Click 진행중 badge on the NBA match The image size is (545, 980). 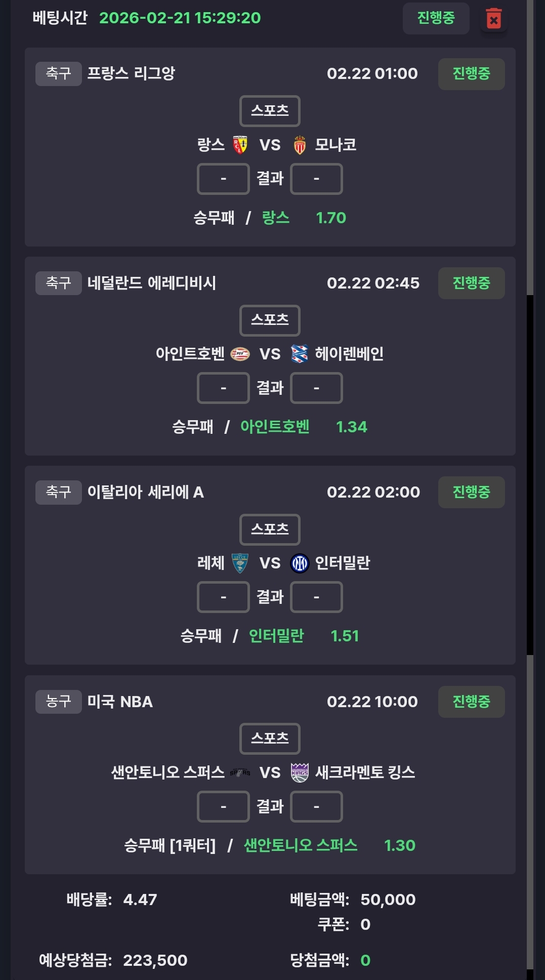(x=471, y=702)
